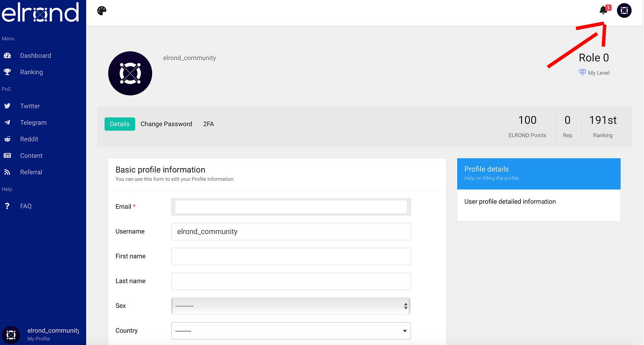Click the elrond logo in the sidebar

(40, 12)
